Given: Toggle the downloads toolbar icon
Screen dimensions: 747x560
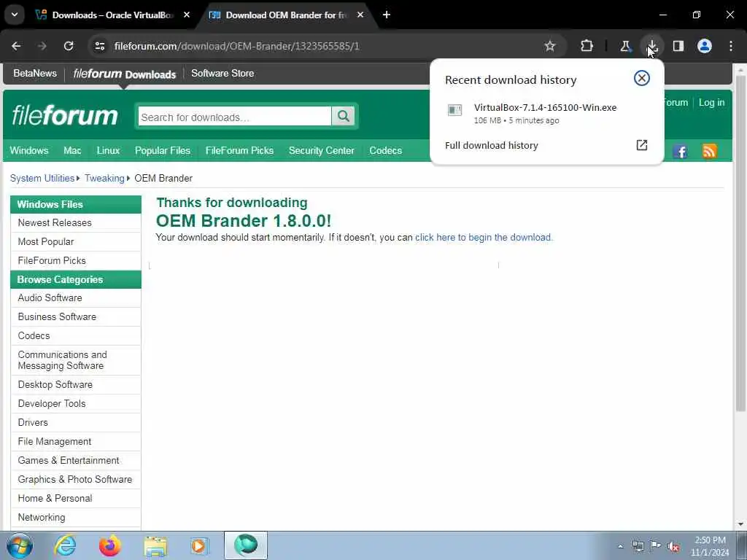Looking at the screenshot, I should coord(651,46).
